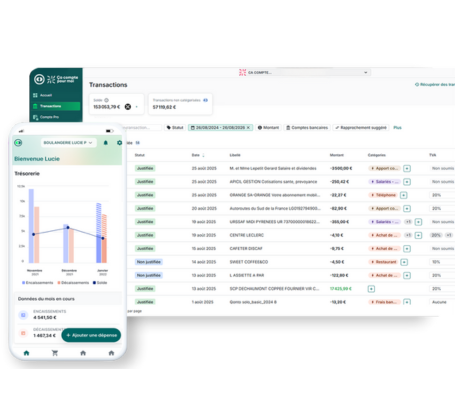The image size is (455, 398).
Task: Select the active dark-green home tab on phone
Action: (x=26, y=353)
